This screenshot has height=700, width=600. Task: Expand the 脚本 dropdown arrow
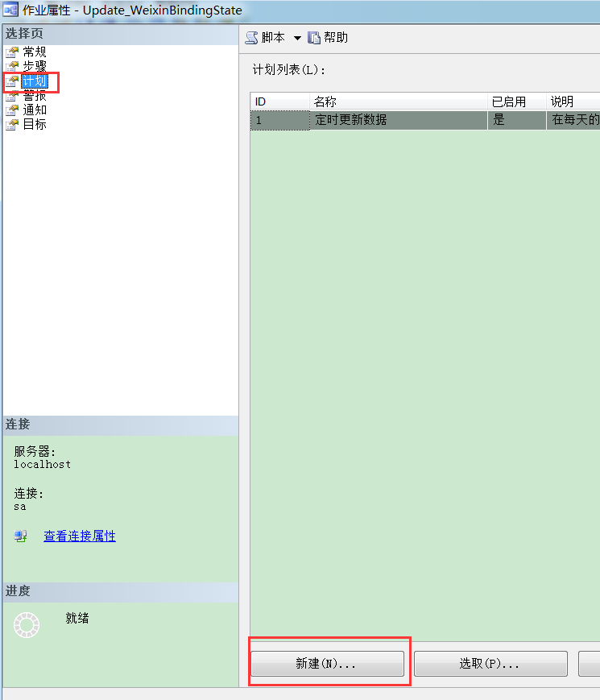(296, 39)
